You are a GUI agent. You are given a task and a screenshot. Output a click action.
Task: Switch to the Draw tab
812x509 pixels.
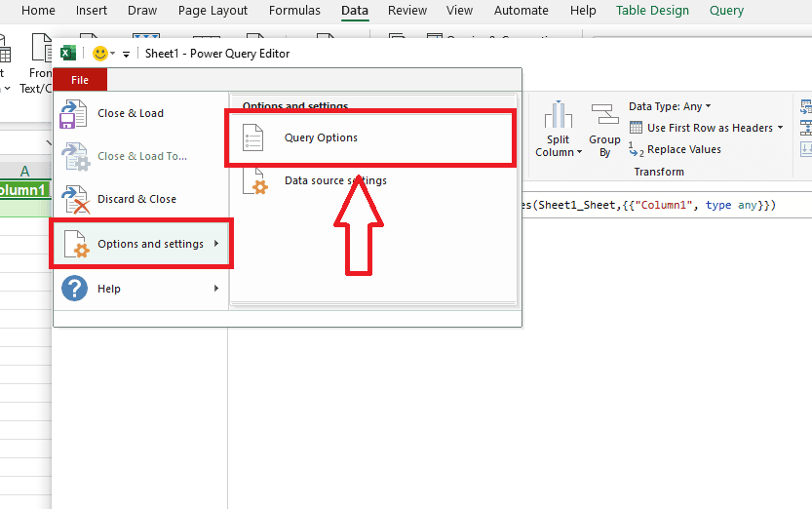[142, 11]
